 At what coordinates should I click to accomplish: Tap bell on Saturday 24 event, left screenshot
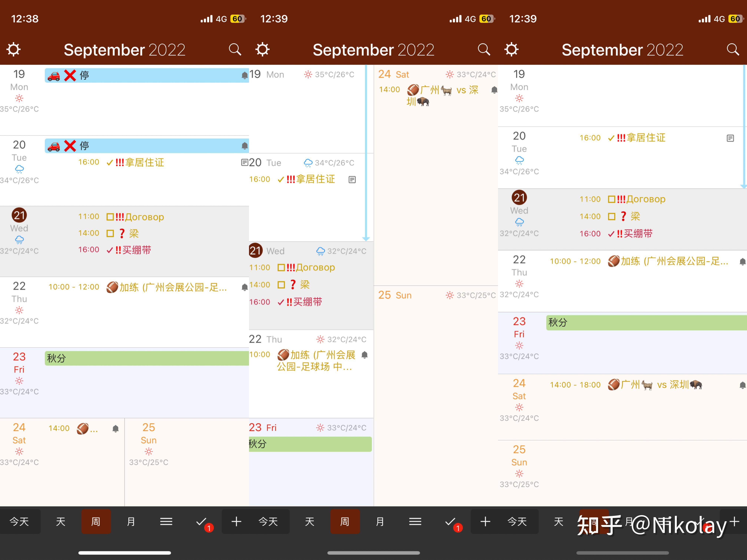115,429
